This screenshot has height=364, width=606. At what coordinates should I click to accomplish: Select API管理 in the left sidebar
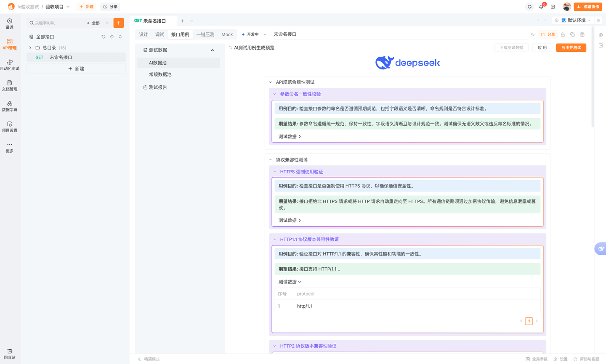(9, 44)
